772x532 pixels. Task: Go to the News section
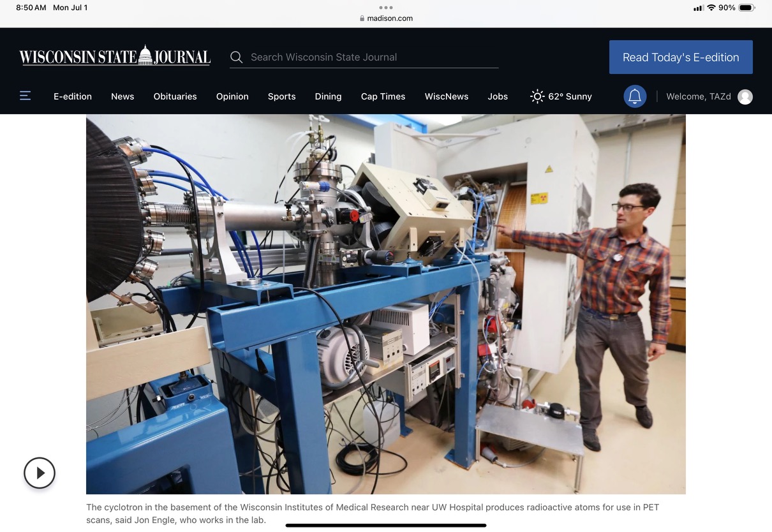(x=122, y=96)
